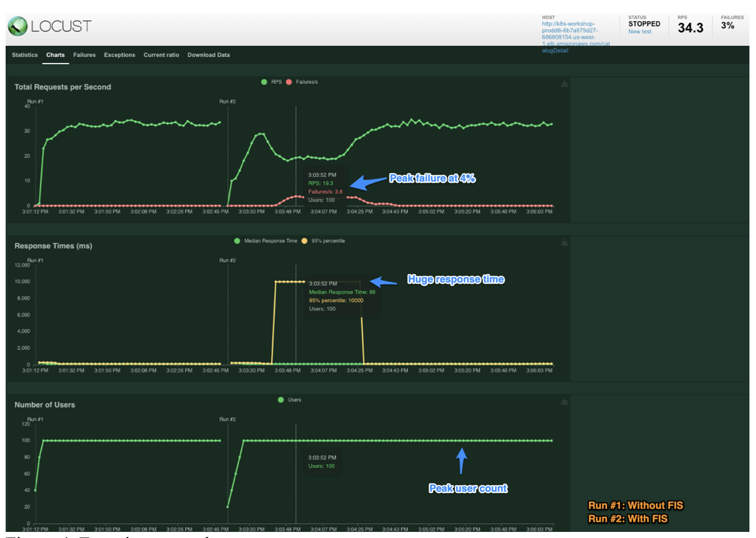The width and height of the screenshot is (756, 538).
Task: Toggle the 95% percentile legend
Action: pyautogui.click(x=323, y=241)
